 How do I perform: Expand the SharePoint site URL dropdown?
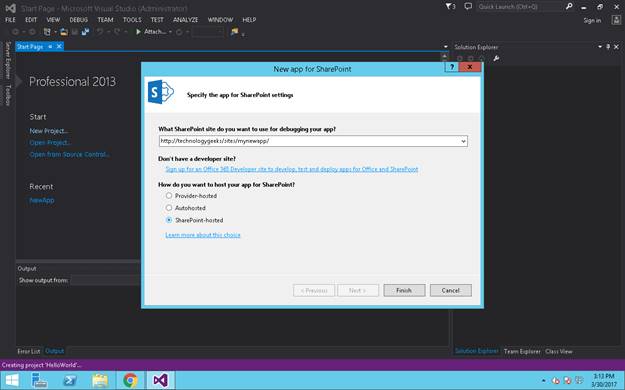click(x=463, y=141)
